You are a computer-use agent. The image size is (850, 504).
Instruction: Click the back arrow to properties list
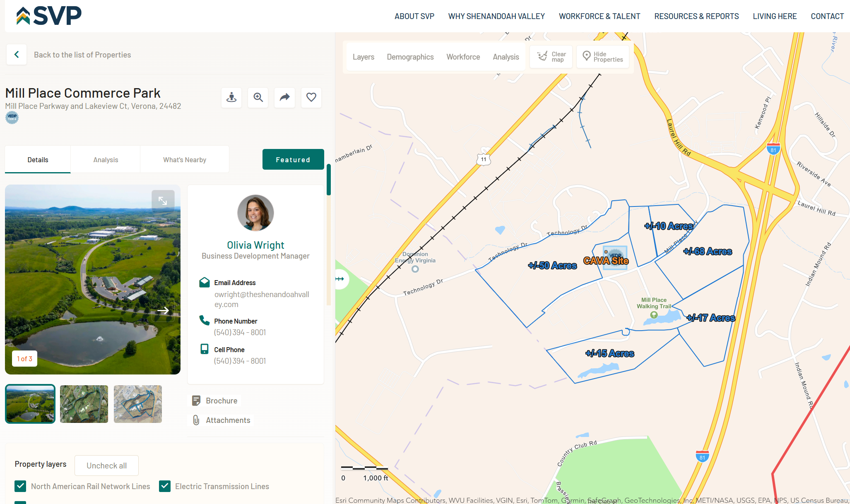coord(17,55)
